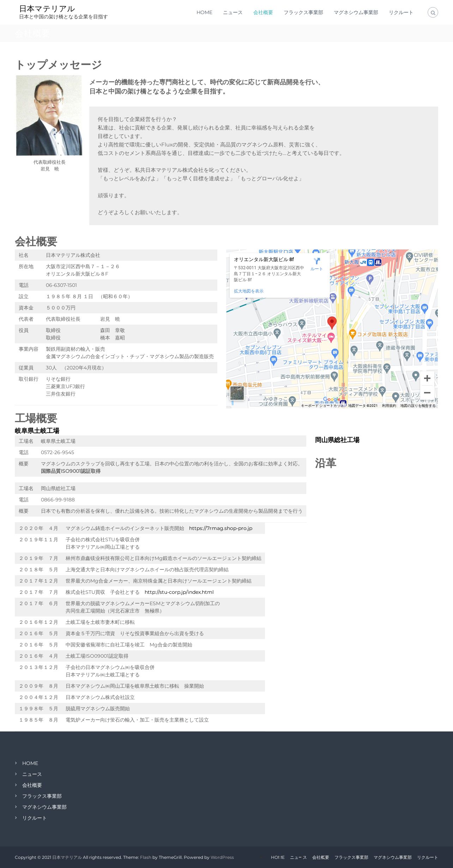The height and width of the screenshot is (868, 453).
Task: Click the ５０００万円 capital value
Action: pos(61,308)
